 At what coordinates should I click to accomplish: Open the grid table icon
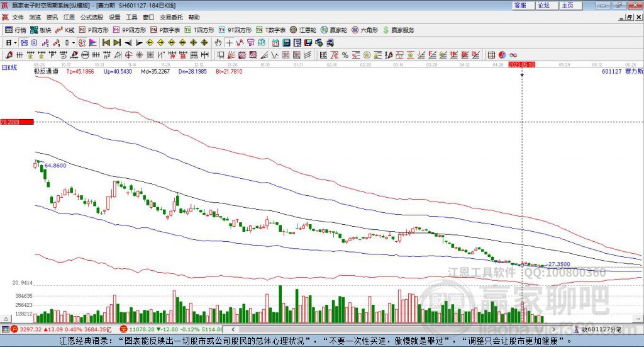tap(491, 55)
